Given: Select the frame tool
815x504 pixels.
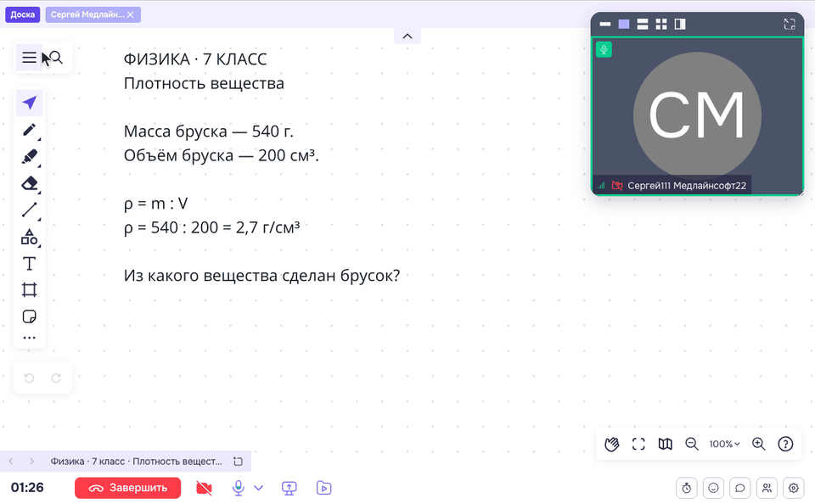Looking at the screenshot, I should click(x=30, y=290).
